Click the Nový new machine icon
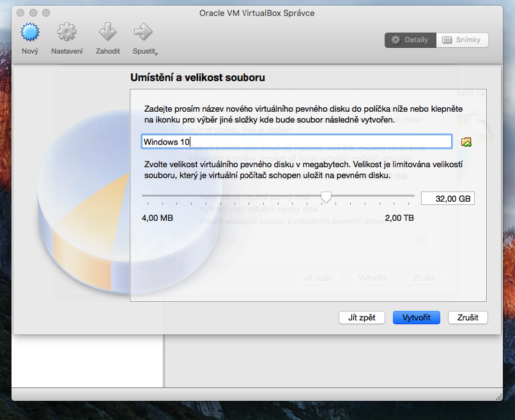 point(30,33)
